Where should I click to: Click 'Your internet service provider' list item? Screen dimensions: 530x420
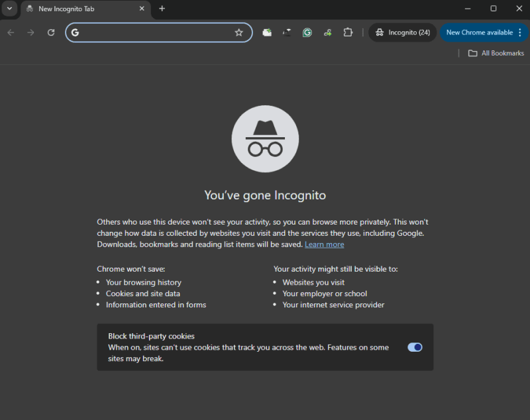coord(333,305)
